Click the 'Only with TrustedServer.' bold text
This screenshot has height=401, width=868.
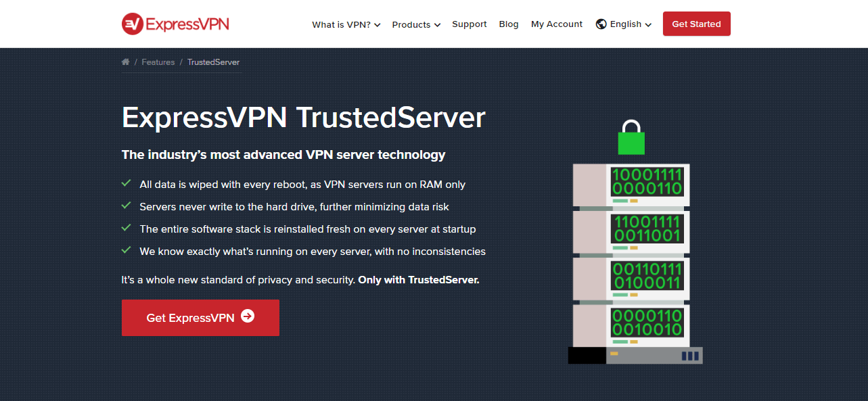point(419,280)
